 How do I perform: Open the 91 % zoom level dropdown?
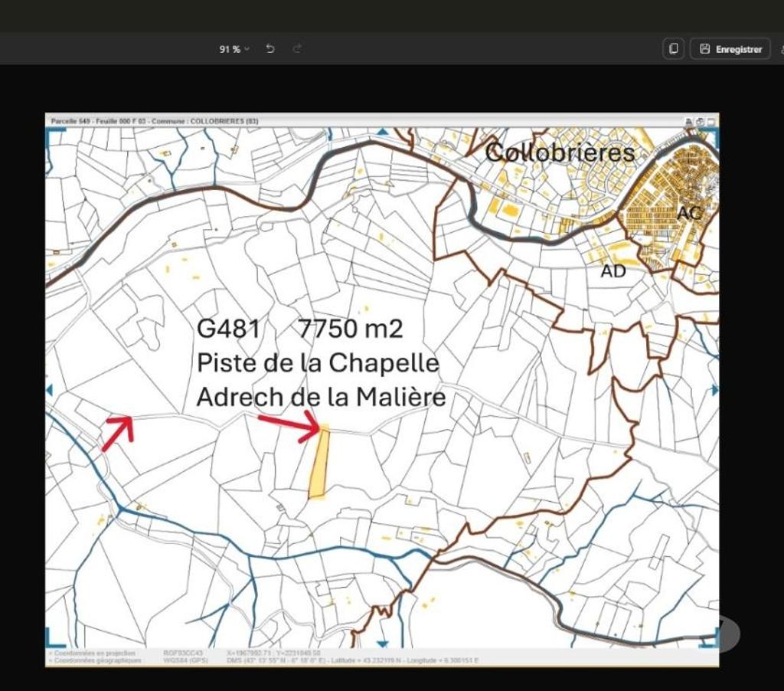[234, 49]
